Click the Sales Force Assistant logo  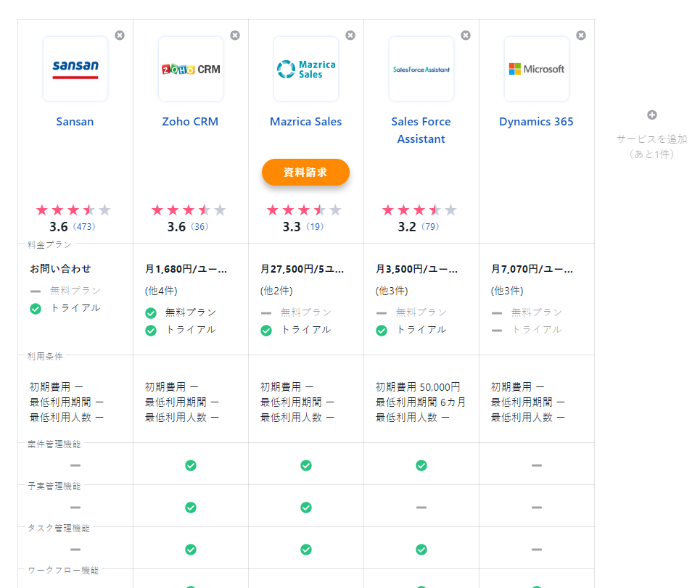point(421,67)
